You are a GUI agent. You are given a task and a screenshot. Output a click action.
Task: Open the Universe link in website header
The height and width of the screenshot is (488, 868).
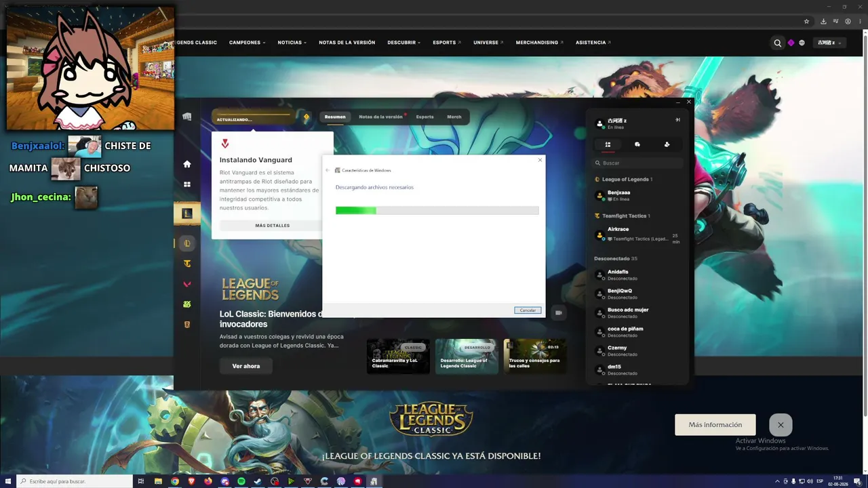(x=488, y=43)
